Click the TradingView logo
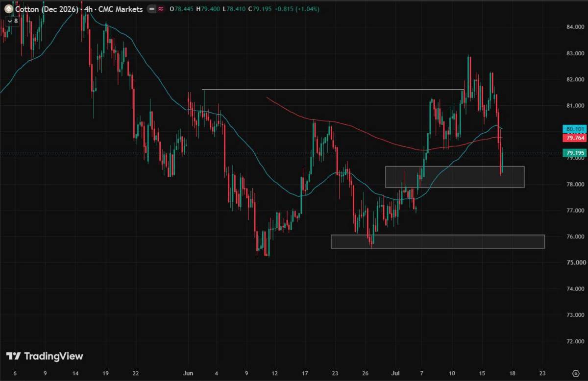Image resolution: width=588 pixels, height=381 pixels. (45, 356)
